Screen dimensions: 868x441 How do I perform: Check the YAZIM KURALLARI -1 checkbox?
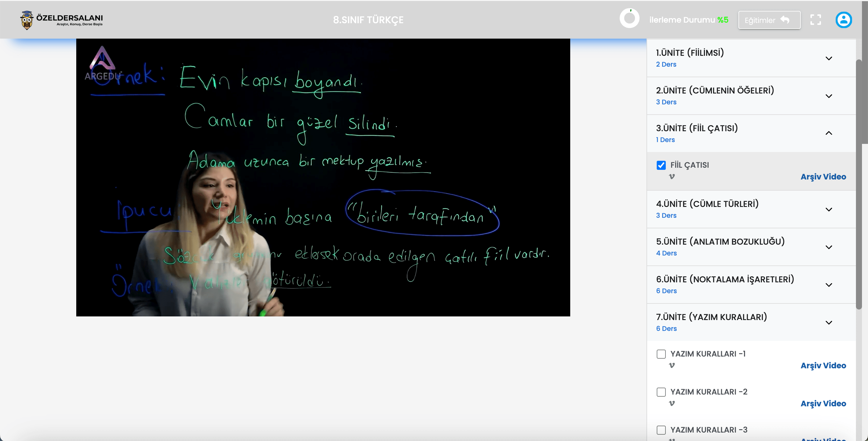tap(661, 354)
